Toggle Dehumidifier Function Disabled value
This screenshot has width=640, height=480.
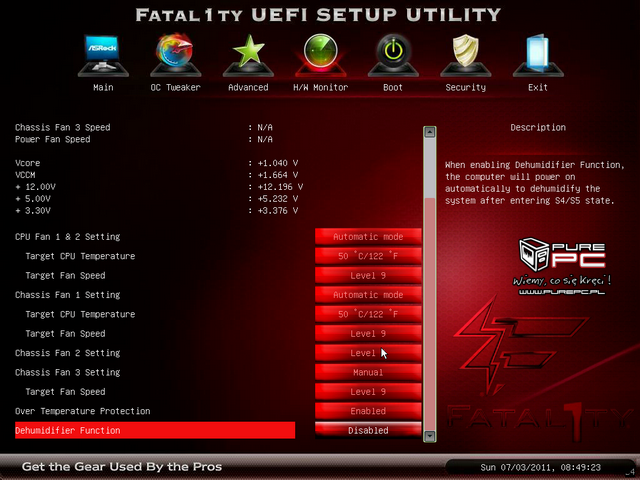(368, 430)
